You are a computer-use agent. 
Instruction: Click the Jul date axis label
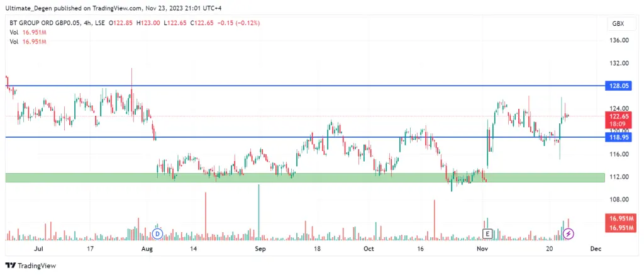[38, 249]
